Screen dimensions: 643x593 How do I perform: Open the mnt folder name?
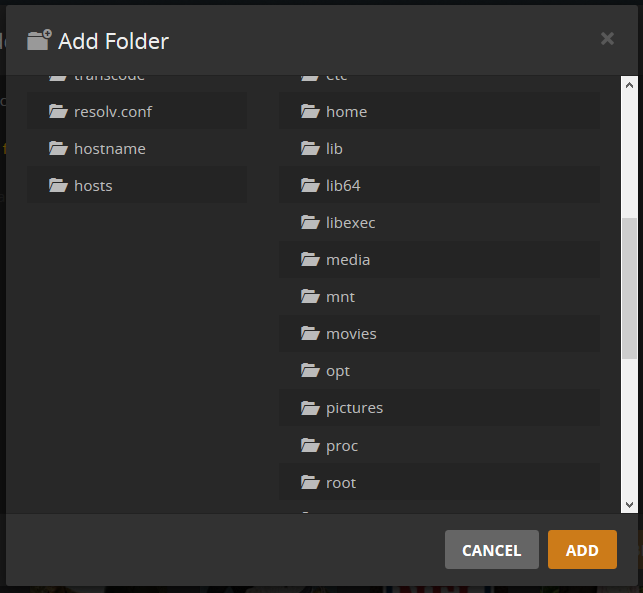click(x=340, y=297)
